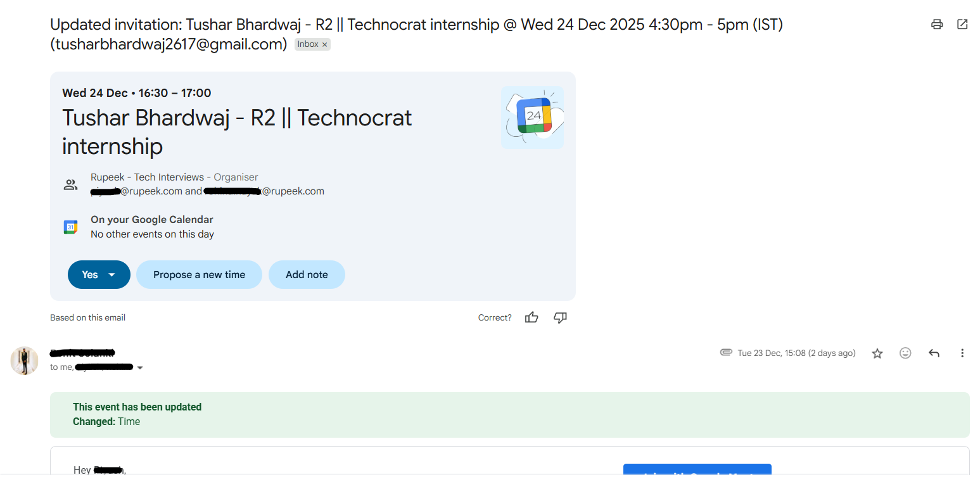This screenshot has height=477, width=980.
Task: Remove the Inbox label with its x
Action: point(325,44)
